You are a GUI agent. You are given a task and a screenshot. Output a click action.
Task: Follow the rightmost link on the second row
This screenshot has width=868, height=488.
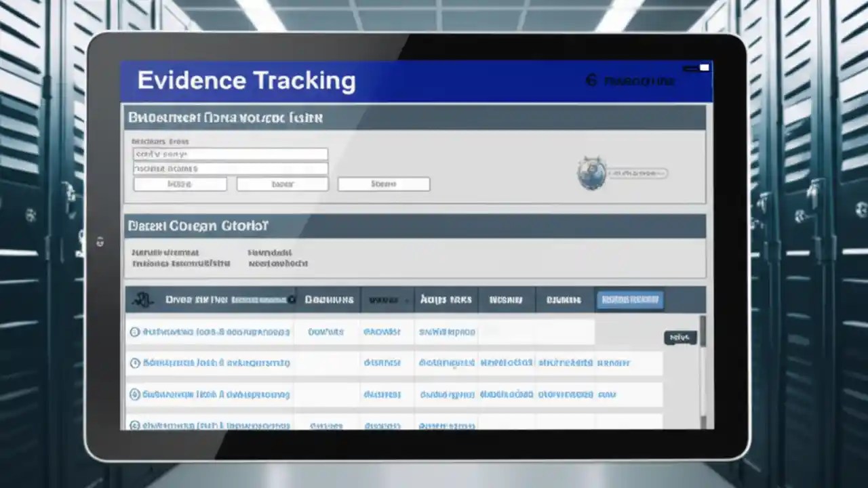pos(614,363)
